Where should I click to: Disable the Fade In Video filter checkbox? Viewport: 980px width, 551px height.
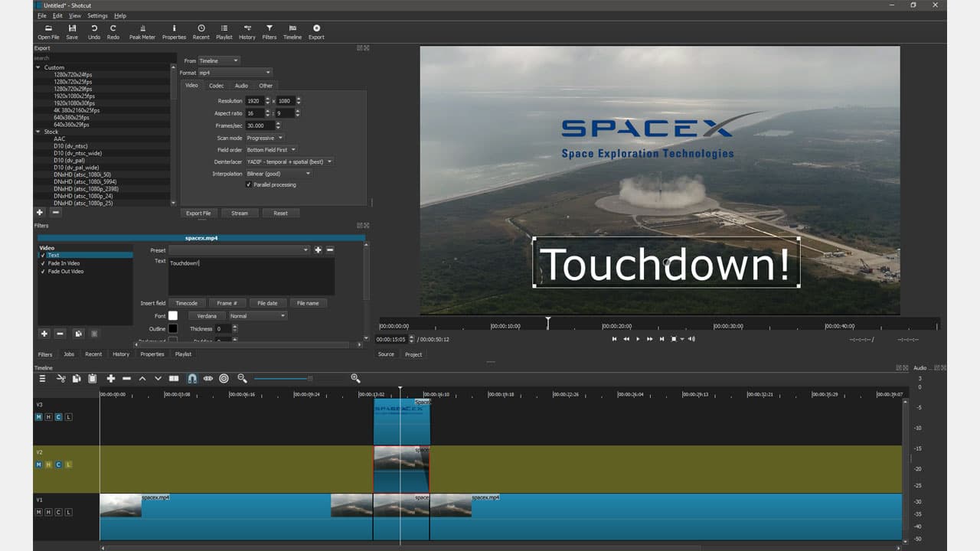pos(43,263)
